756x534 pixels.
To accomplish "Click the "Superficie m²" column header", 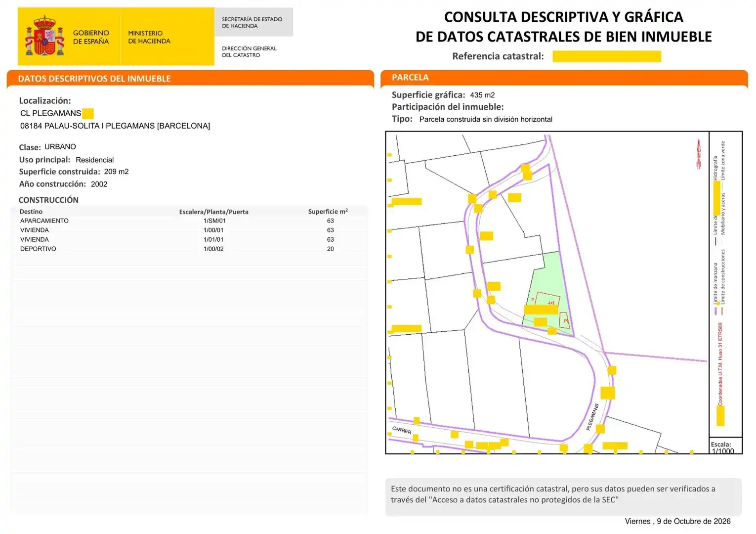I will (x=328, y=211).
